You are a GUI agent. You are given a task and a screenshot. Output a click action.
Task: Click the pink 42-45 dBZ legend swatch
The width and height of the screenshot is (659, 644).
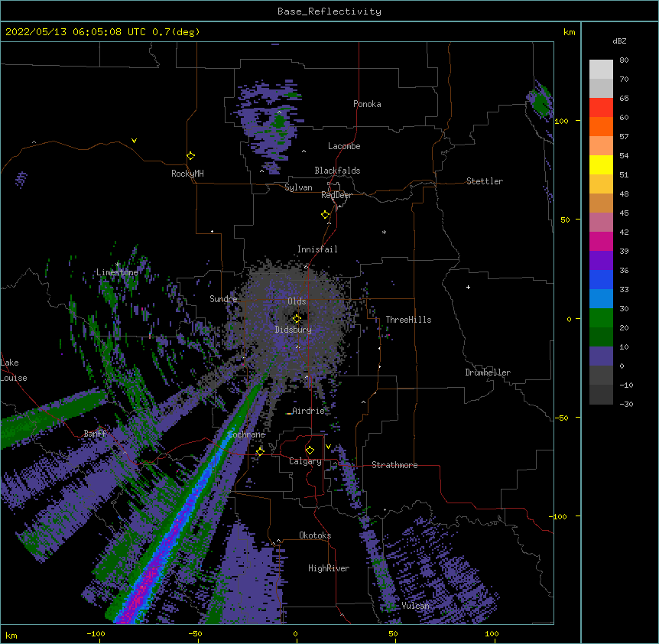(601, 223)
